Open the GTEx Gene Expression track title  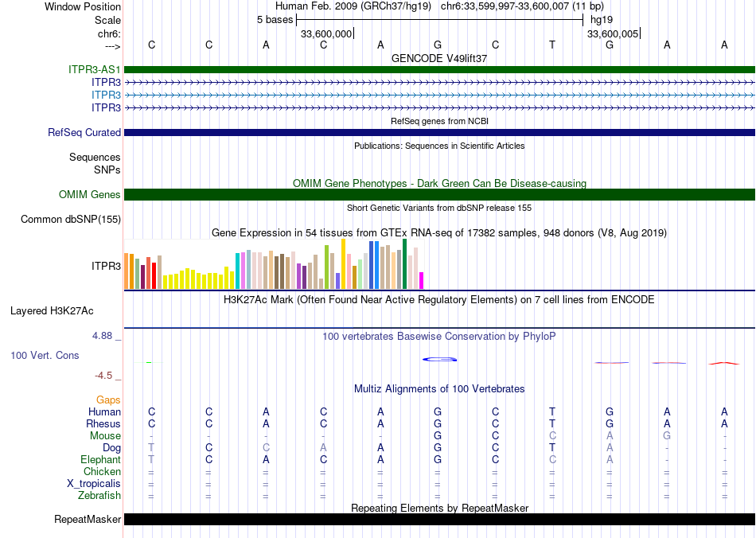pyautogui.click(x=439, y=233)
